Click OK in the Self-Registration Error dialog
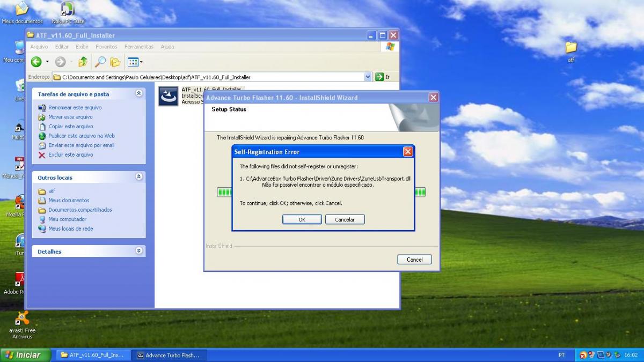Image resolution: width=644 pixels, height=362 pixels. coord(302,219)
